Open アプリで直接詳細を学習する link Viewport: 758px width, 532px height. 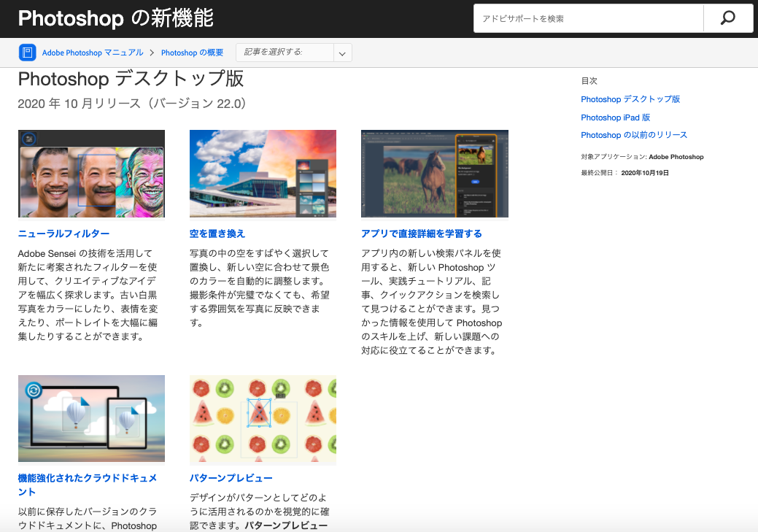[x=422, y=234]
